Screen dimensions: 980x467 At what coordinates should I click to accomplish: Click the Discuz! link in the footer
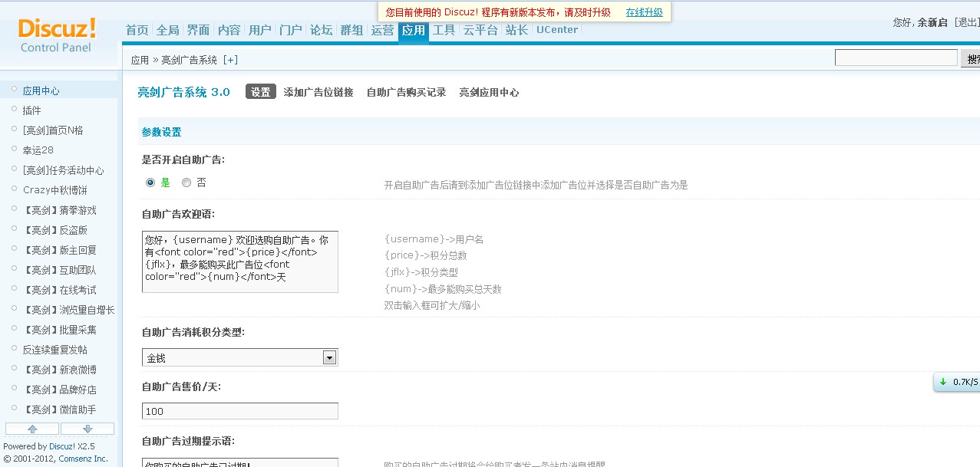point(62,446)
